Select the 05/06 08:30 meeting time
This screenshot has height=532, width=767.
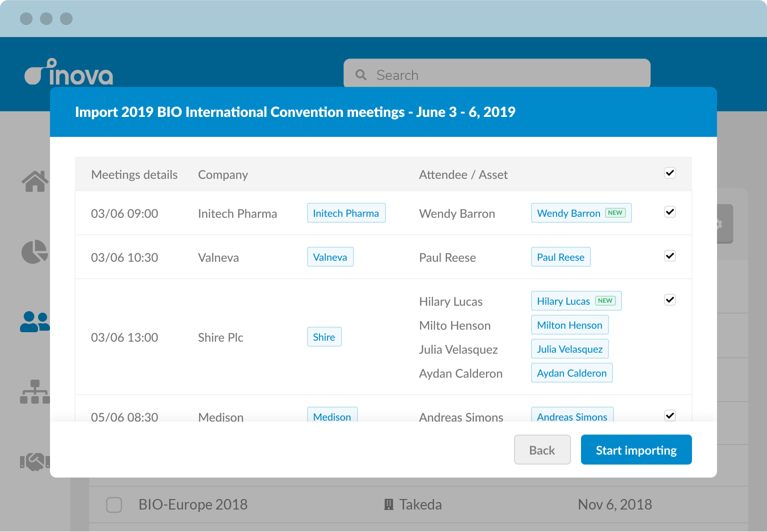124,416
